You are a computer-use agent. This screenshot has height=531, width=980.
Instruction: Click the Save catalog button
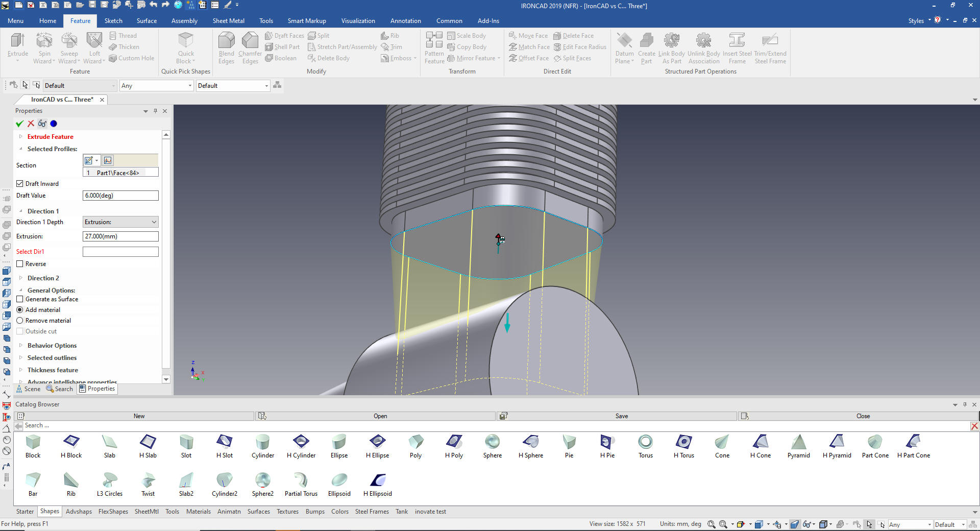(621, 416)
